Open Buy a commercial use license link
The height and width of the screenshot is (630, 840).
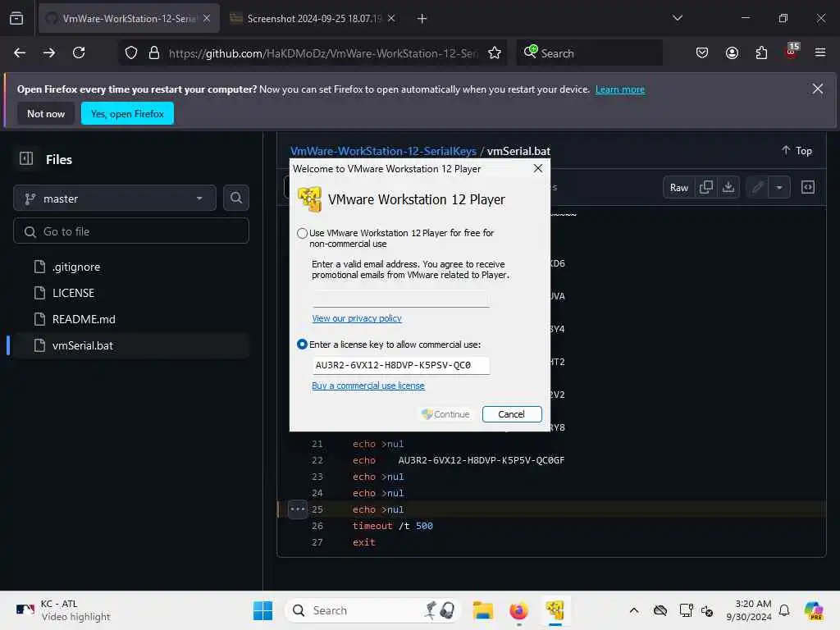point(368,386)
